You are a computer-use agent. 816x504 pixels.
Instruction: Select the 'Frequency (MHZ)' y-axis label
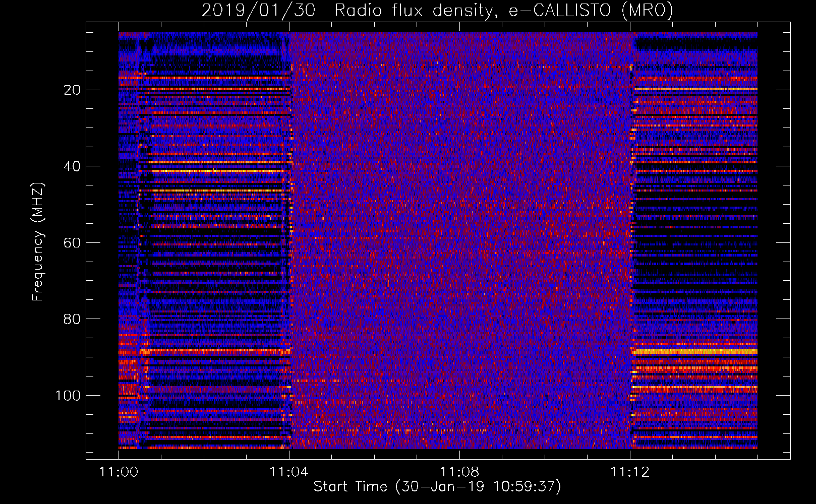tap(38, 241)
